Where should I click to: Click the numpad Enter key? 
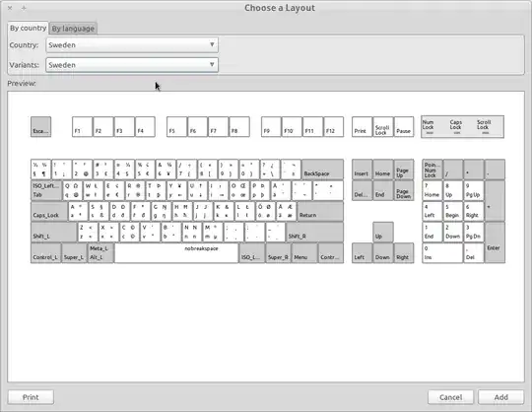495,242
